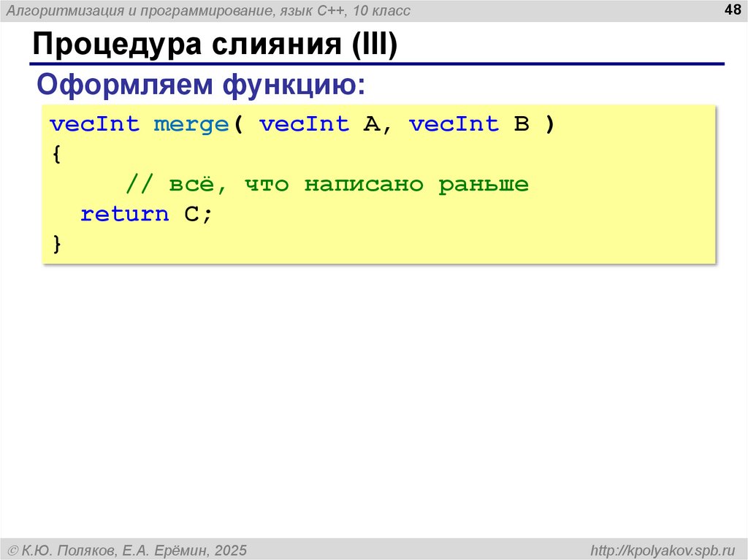748x560 pixels.
Task: Click the slide title 'Процедура слияния (III)'
Action: pos(215,45)
